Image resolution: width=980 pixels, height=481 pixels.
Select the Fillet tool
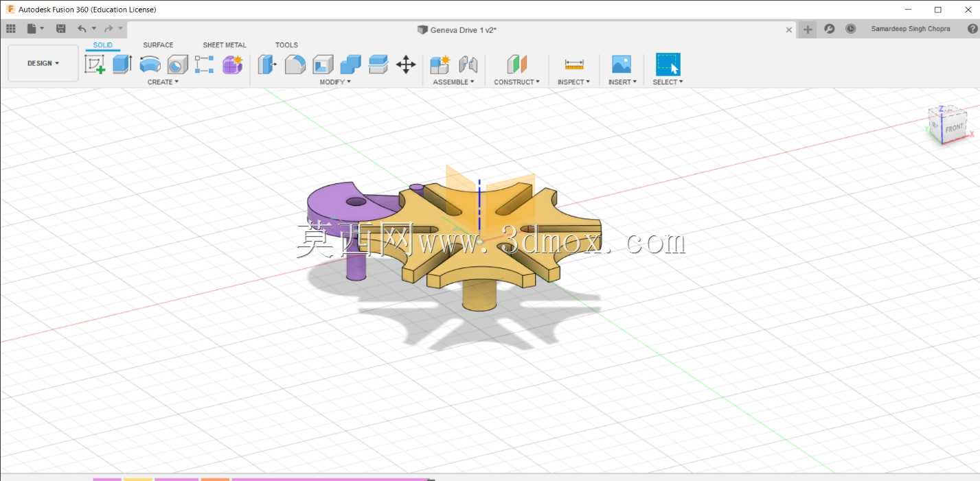click(295, 64)
